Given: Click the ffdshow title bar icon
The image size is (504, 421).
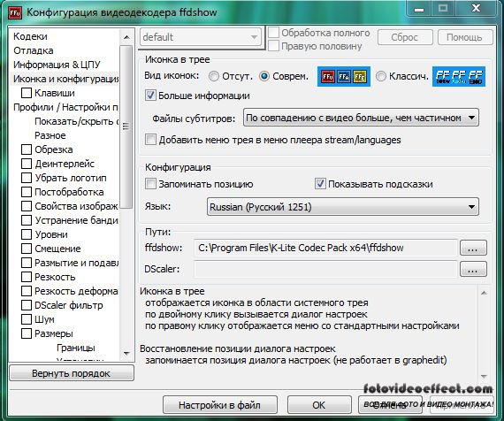Looking at the screenshot, I should tap(15, 13).
